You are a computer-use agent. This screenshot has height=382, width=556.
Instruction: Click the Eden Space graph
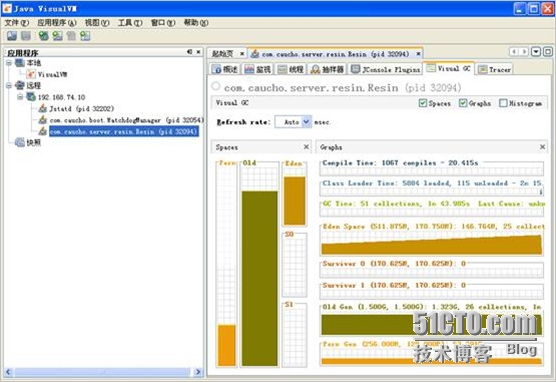click(x=431, y=244)
